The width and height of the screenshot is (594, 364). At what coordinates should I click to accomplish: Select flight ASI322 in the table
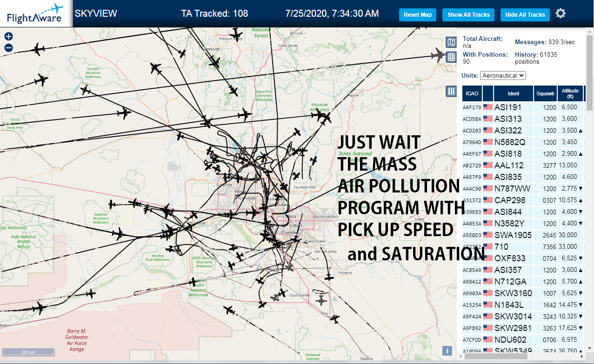coord(508,131)
